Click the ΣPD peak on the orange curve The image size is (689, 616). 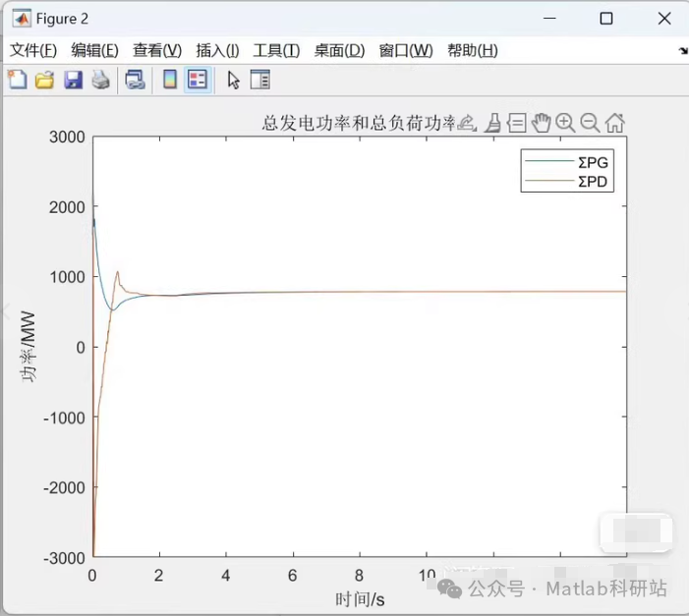pos(117,272)
